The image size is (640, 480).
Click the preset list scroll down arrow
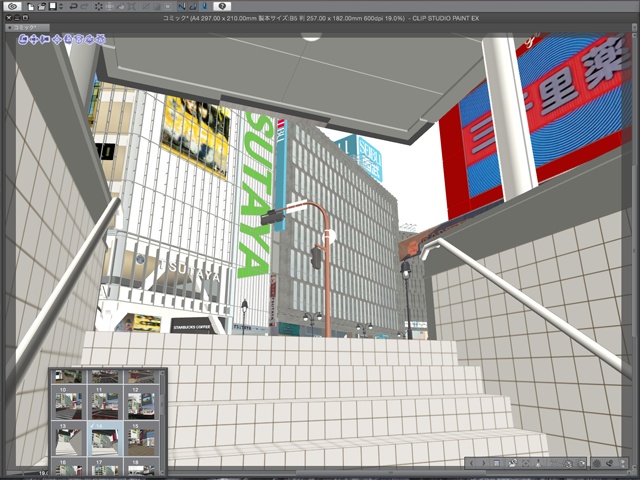pyautogui.click(x=162, y=473)
